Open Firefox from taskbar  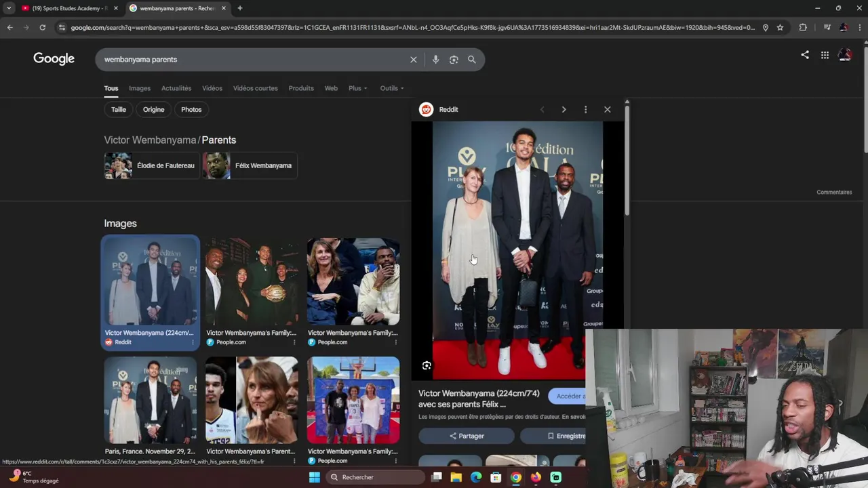(536, 477)
